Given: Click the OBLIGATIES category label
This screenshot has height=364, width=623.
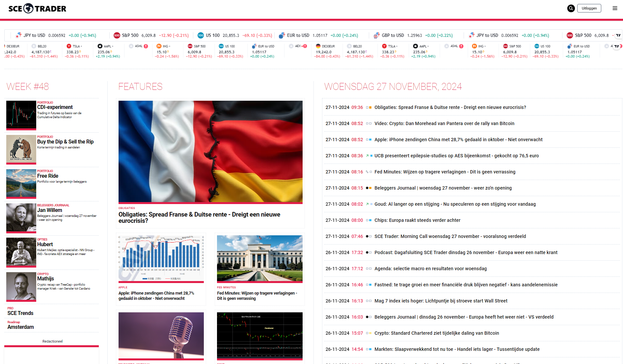Looking at the screenshot, I should click(x=127, y=208).
